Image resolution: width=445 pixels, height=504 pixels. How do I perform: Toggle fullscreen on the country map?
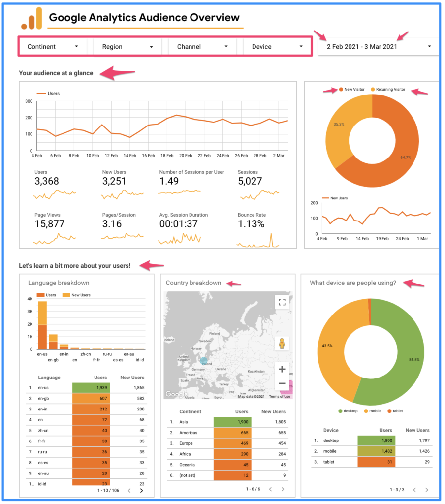click(282, 302)
